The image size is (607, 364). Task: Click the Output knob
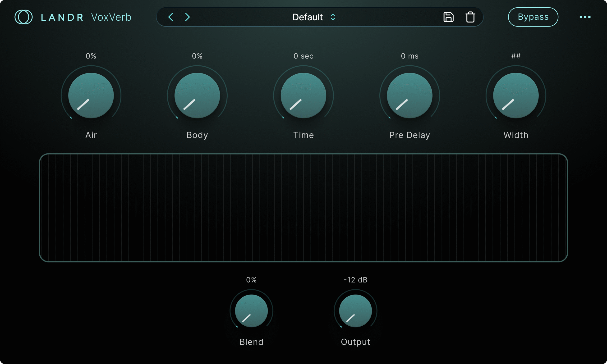(x=355, y=311)
